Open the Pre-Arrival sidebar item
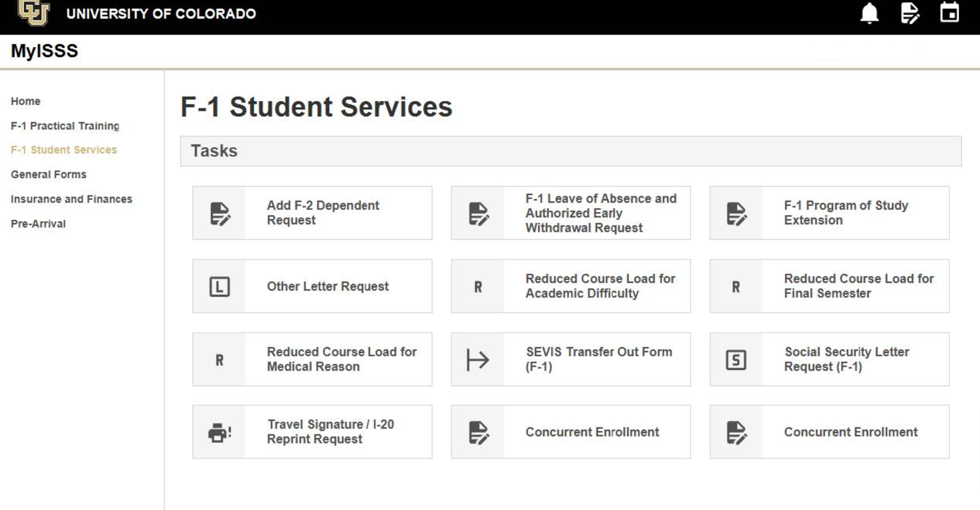 [38, 224]
